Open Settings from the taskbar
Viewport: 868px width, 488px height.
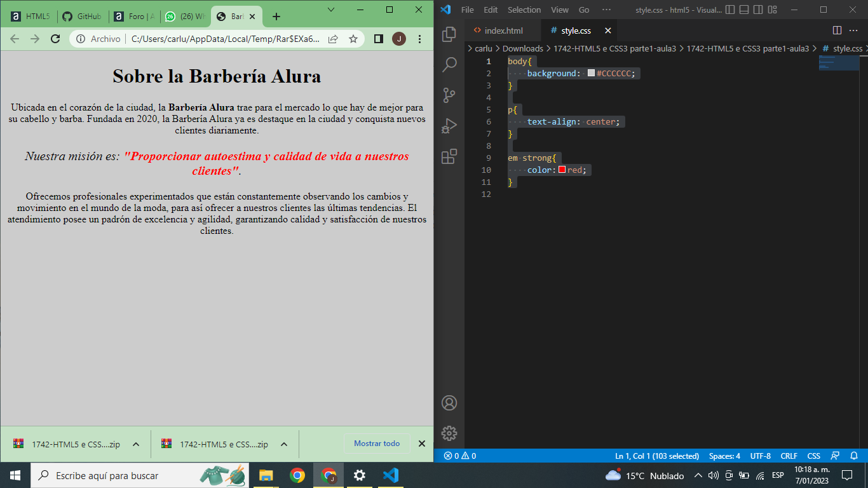click(360, 475)
